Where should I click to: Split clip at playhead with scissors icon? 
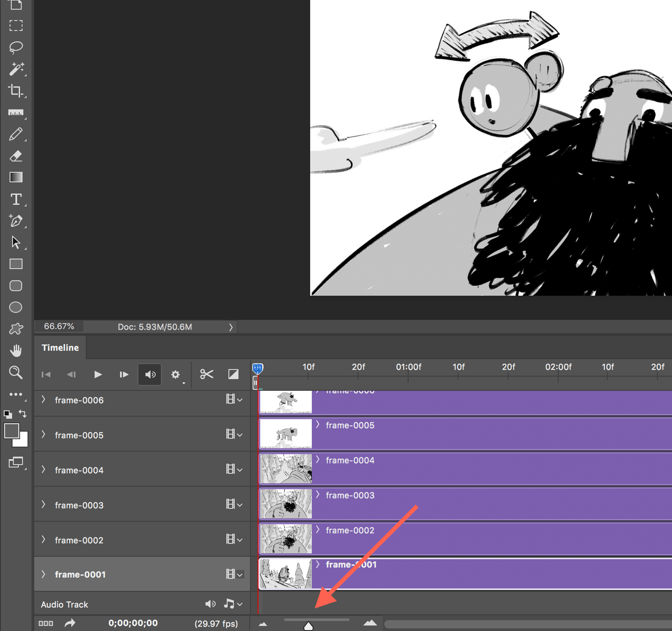coord(206,374)
